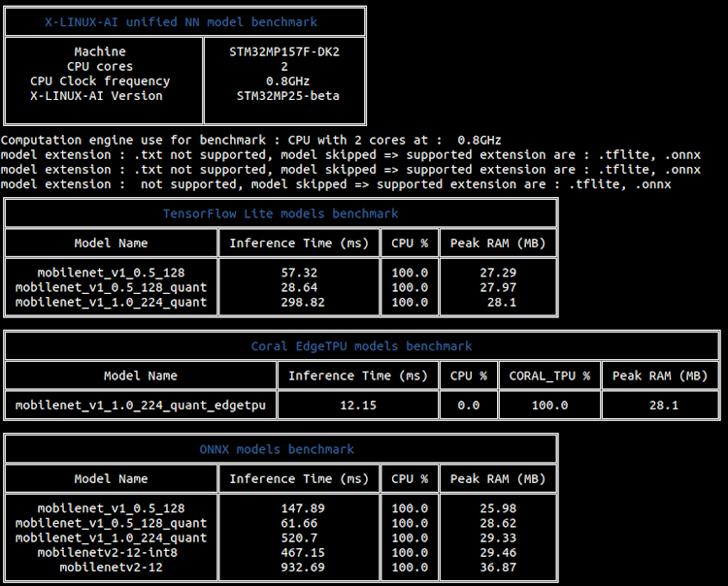Select the ONNX peak RAM value 29.46
The height and width of the screenshot is (586, 728).
[498, 553]
